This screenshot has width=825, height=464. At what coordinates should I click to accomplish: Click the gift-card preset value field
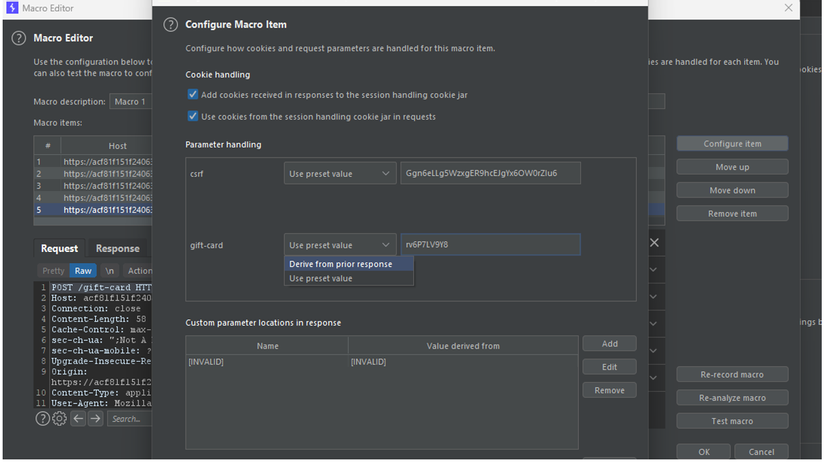[489, 245]
